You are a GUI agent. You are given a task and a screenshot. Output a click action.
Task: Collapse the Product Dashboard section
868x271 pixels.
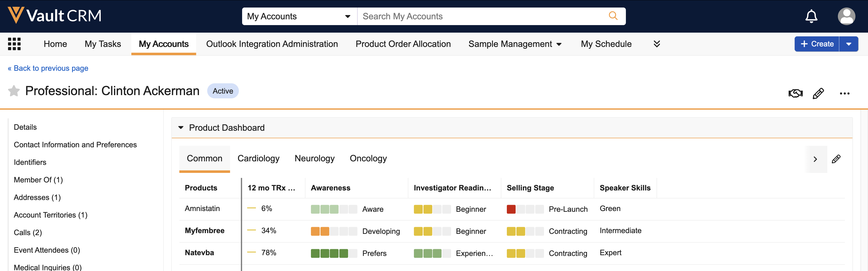pos(181,127)
